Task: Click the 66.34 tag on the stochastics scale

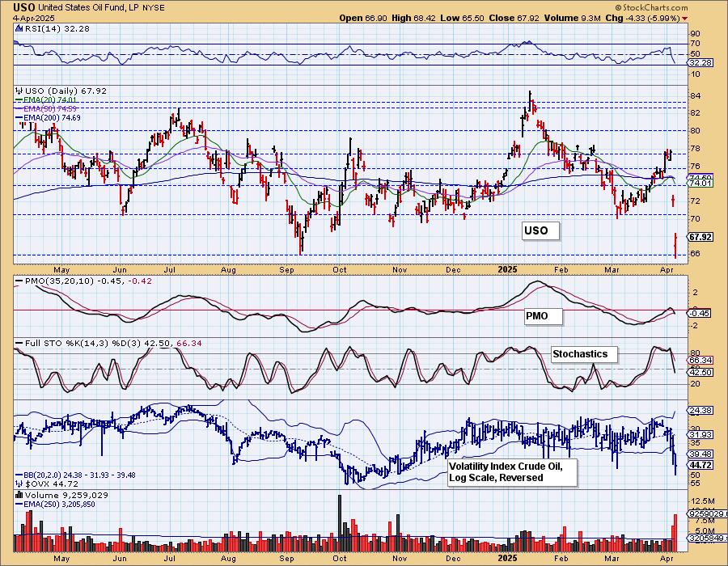Action: coord(700,360)
